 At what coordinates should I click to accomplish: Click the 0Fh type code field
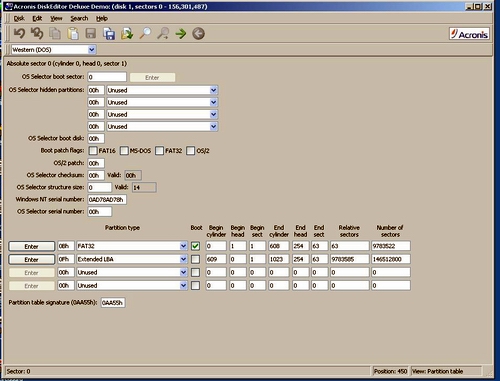click(66, 259)
